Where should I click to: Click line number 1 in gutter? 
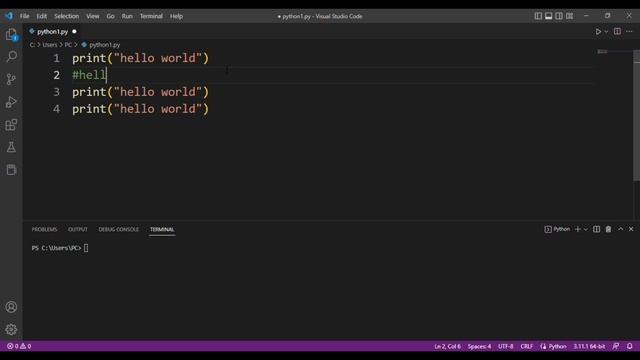(x=56, y=58)
